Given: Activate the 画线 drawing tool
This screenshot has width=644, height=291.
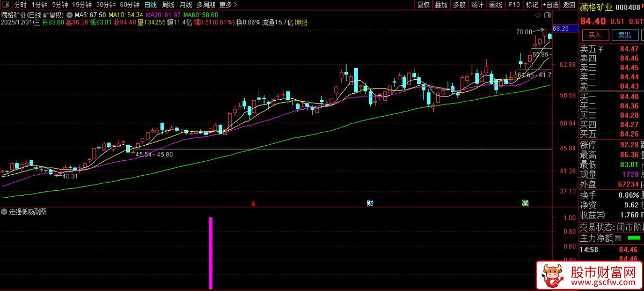Looking at the screenshot, I should point(496,5).
